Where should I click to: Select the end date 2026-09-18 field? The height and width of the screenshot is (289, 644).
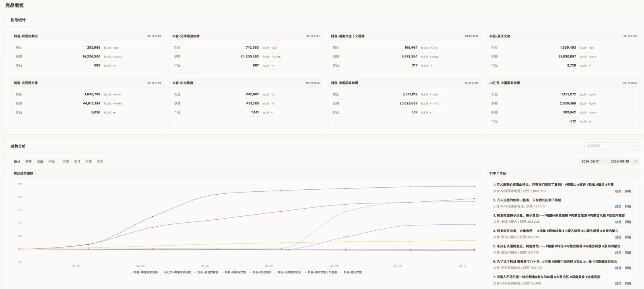pyautogui.click(x=619, y=162)
